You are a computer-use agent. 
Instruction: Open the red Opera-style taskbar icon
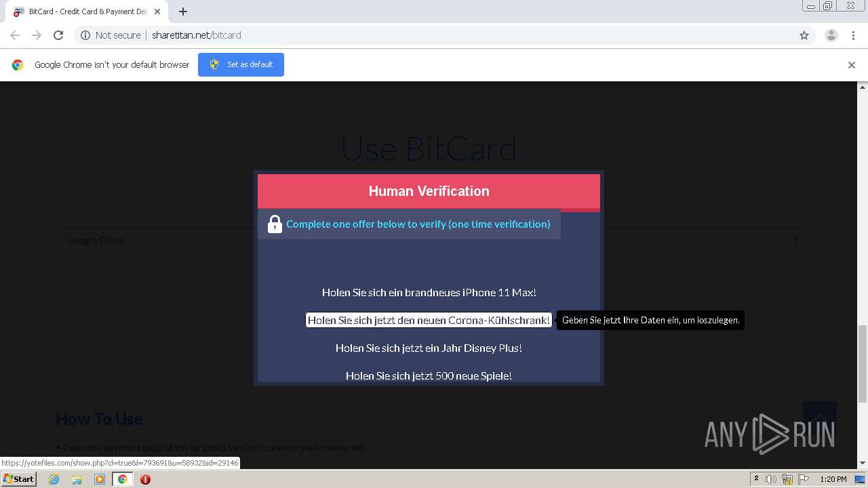tap(145, 479)
